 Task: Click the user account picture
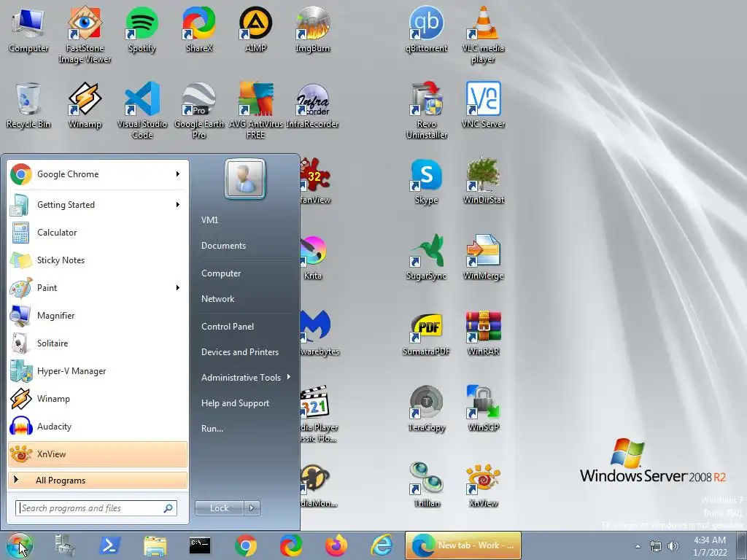[245, 179]
